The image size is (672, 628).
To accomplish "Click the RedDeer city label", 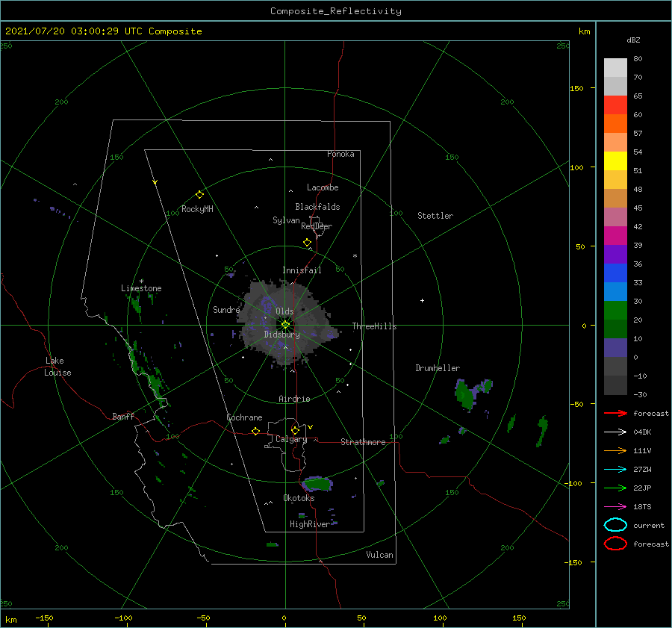I will [x=317, y=226].
